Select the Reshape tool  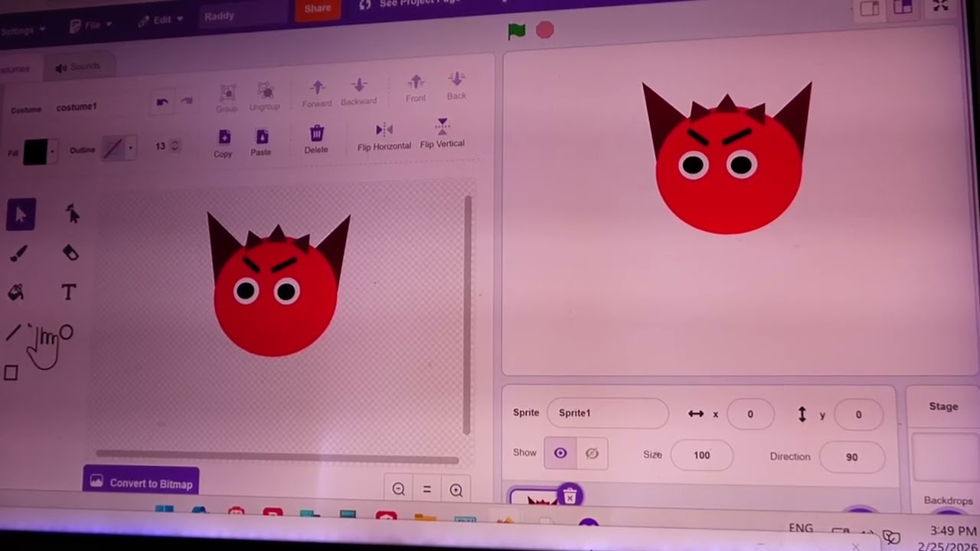(72, 214)
